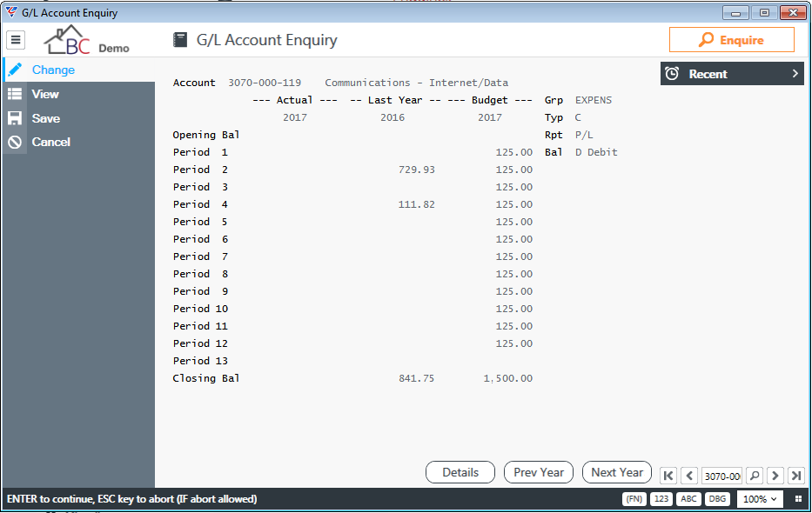
Task: Click the Period 13 row label
Action: [x=200, y=361]
